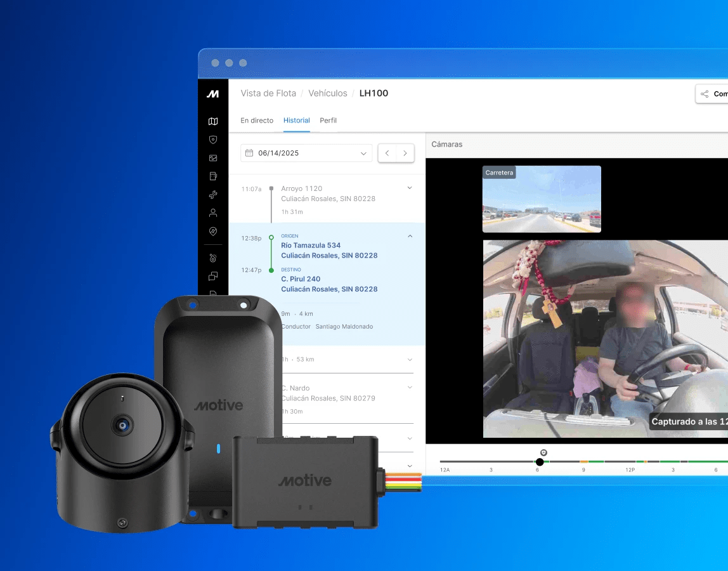
Task: Select the fuel pump sidebar icon
Action: click(213, 176)
